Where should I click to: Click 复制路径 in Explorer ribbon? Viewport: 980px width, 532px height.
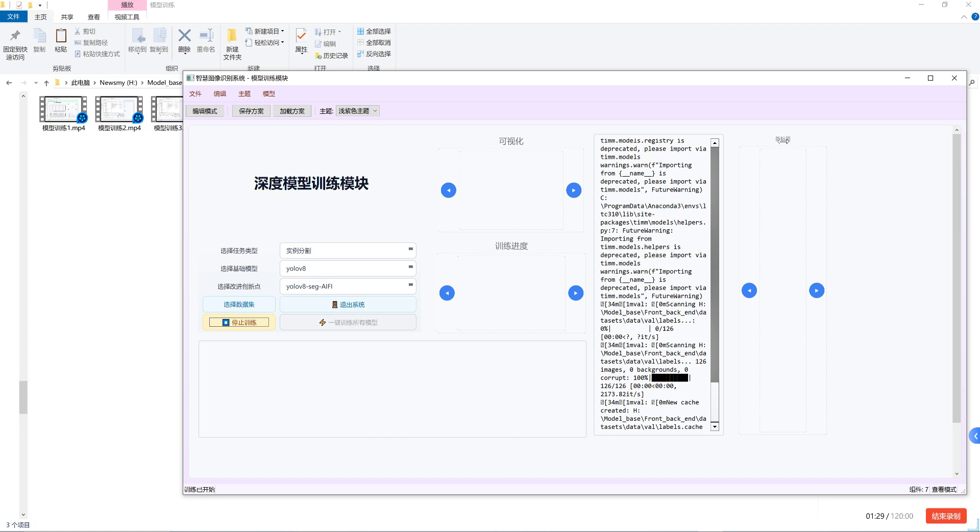(91, 42)
